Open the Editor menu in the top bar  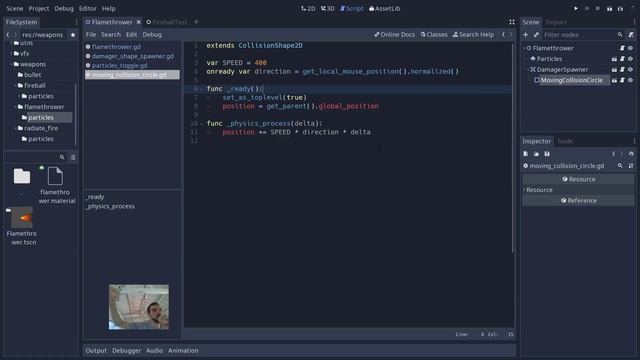tap(87, 9)
